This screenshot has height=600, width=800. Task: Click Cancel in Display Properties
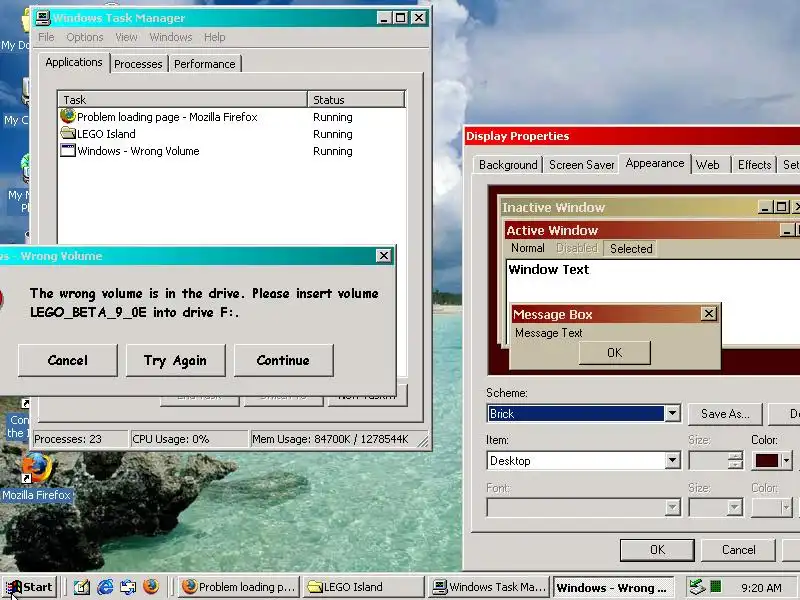(738, 550)
